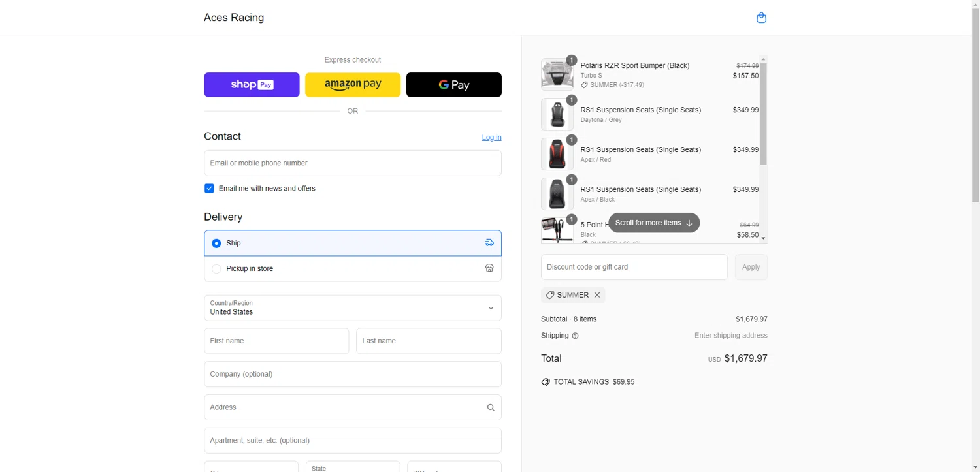
Task: Click the shipping help question-mark icon
Action: click(575, 336)
